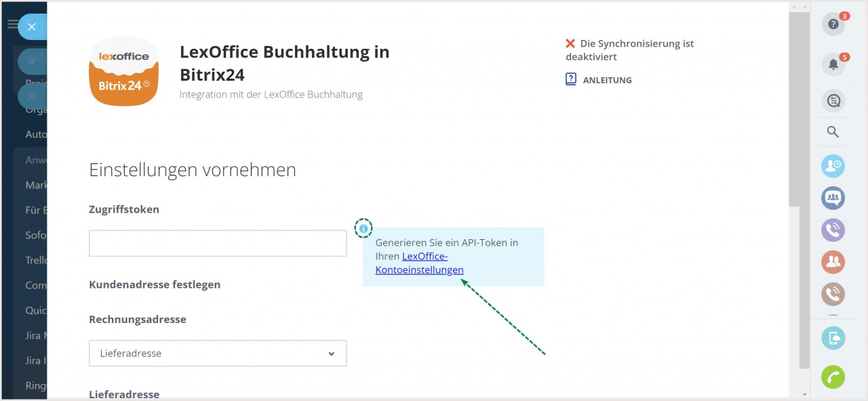Click text 'Die Synchronisierung ist deaktiviert'
The width and height of the screenshot is (868, 401).
(x=630, y=50)
